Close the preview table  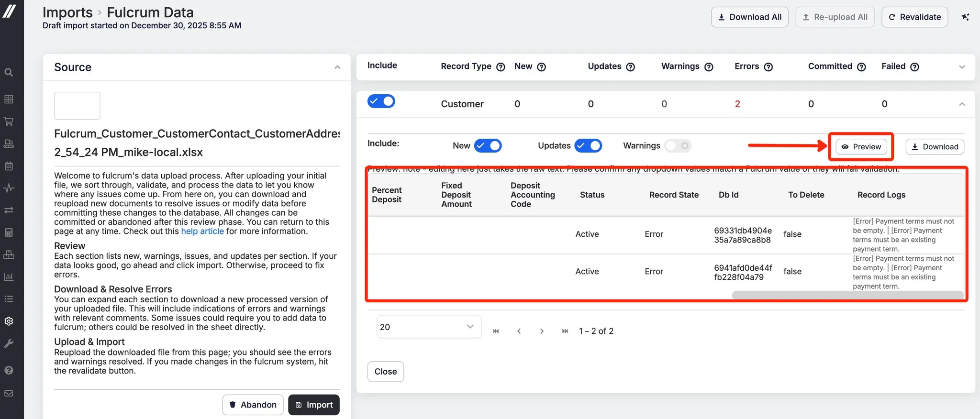pos(385,372)
